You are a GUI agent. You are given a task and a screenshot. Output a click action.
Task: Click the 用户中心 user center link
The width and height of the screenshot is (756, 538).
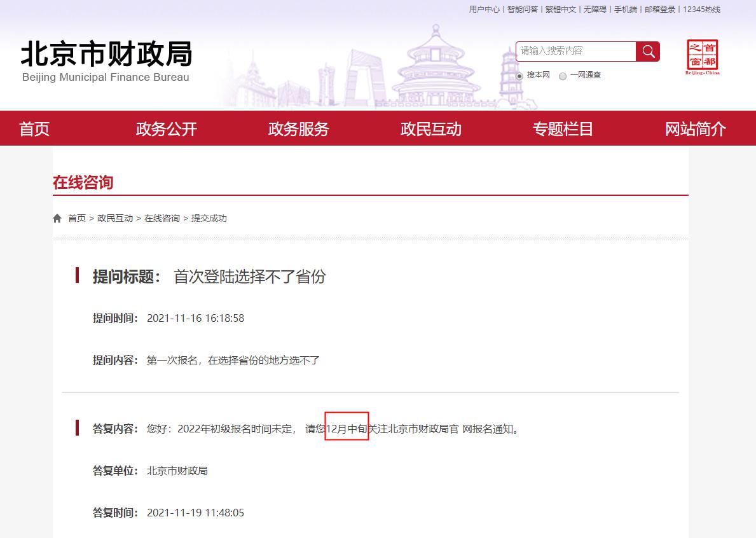coord(484,10)
